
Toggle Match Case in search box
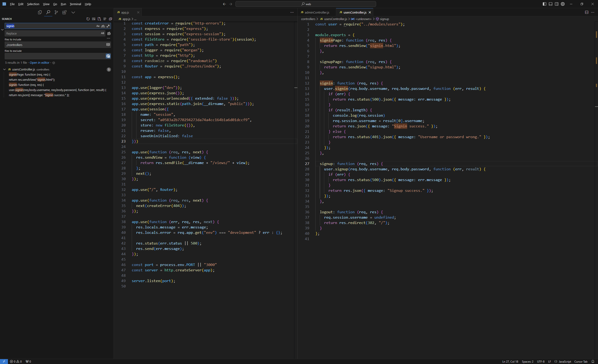coord(98,26)
